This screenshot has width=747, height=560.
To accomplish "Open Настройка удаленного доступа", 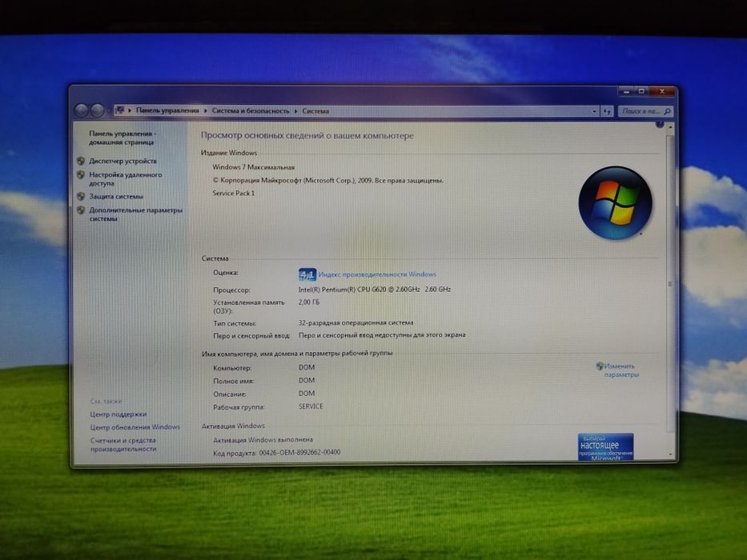I will click(125, 179).
